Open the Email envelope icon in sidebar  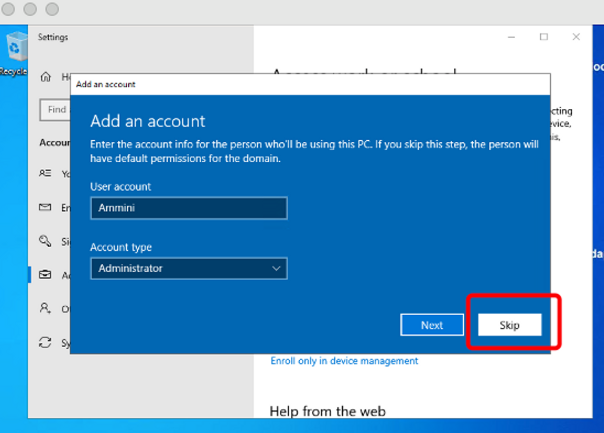(45, 207)
